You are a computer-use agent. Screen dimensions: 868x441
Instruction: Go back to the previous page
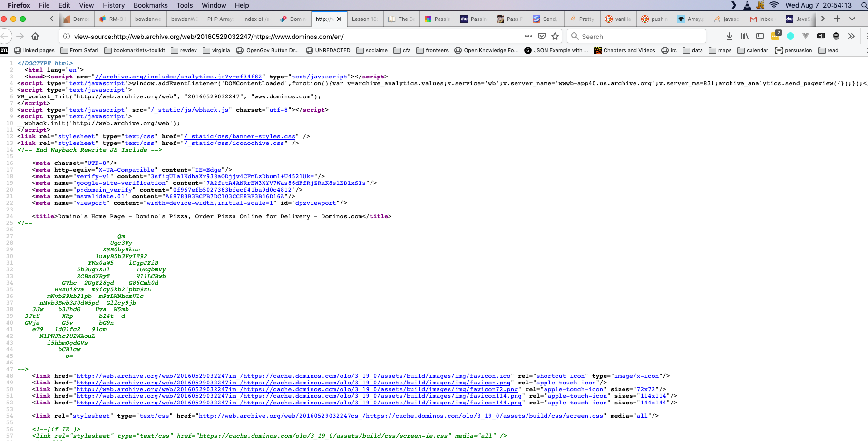5,36
